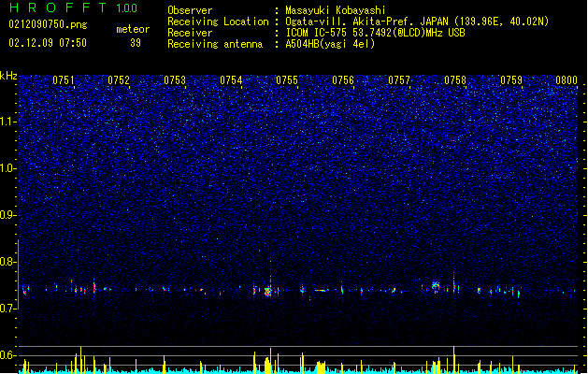Click the 'meteor' count label
The width and height of the screenshot is (588, 374).
(133, 29)
